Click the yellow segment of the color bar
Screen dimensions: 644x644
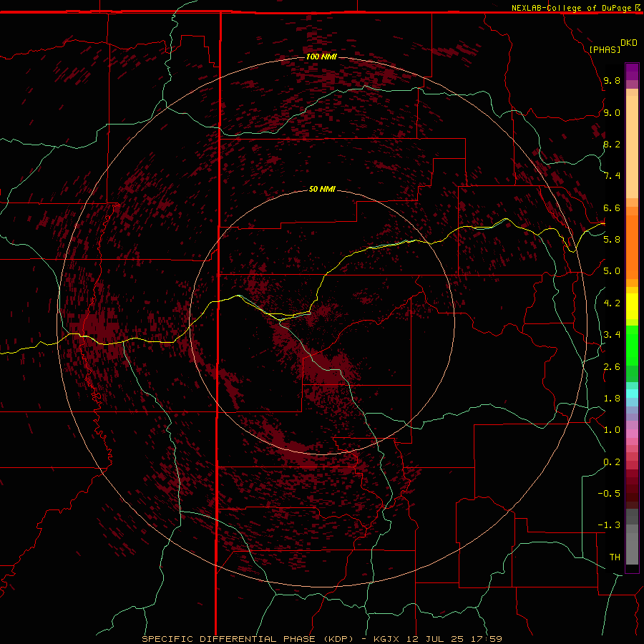tap(632, 306)
